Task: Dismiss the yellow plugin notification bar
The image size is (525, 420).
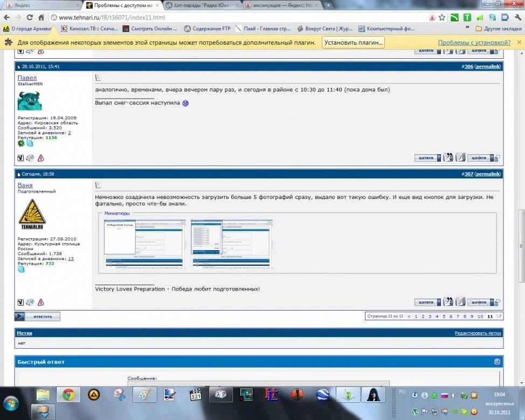Action: tap(519, 42)
